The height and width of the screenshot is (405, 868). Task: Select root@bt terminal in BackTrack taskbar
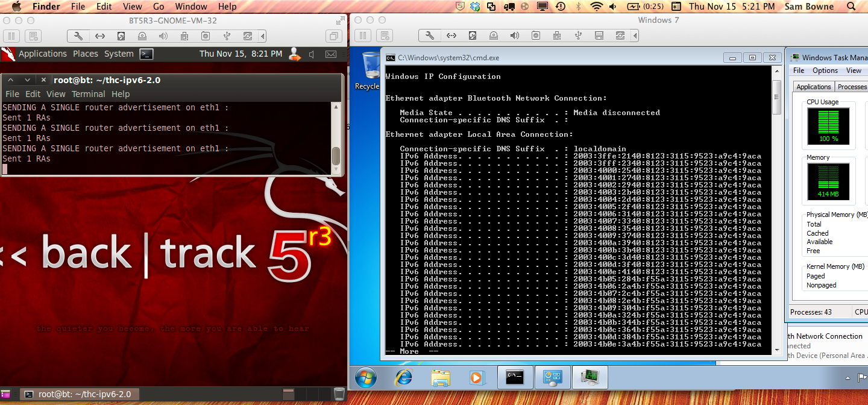point(80,394)
